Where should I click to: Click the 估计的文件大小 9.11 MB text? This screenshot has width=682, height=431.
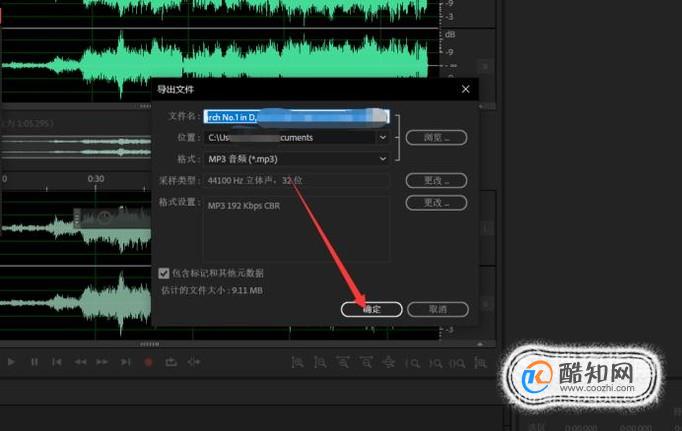212,291
